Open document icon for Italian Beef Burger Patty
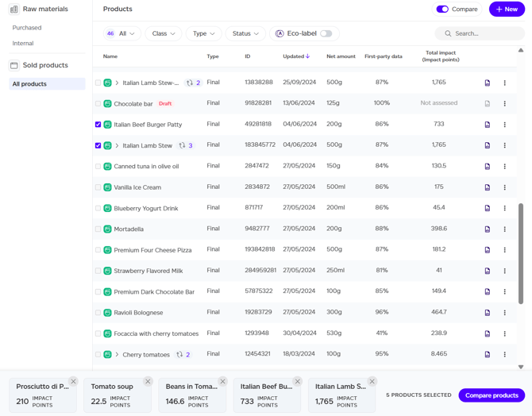This screenshot has width=532, height=416. pos(488,125)
